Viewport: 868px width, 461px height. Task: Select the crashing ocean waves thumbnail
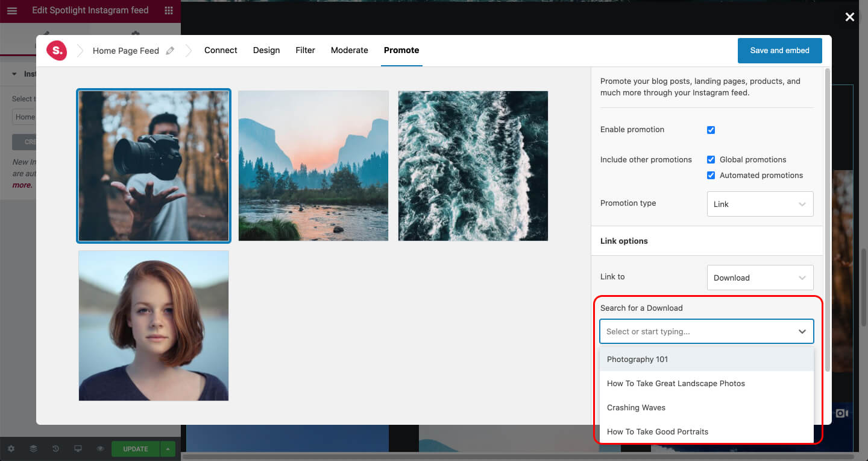(x=473, y=166)
